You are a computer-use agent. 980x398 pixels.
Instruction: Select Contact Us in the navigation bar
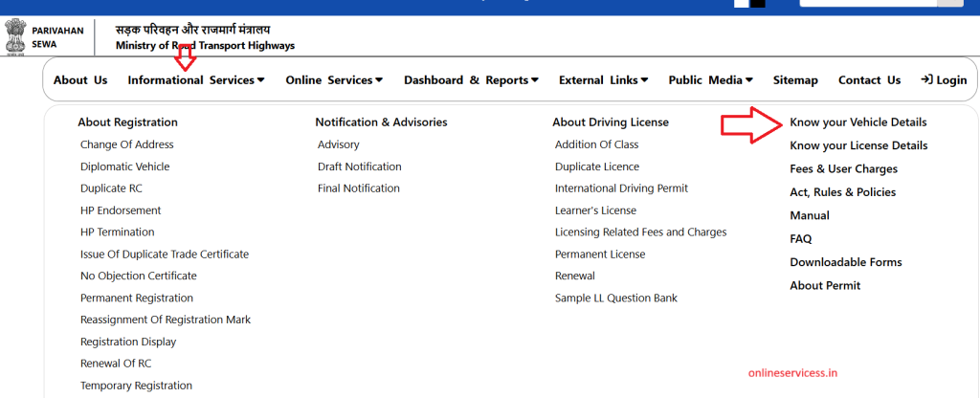pyautogui.click(x=869, y=80)
